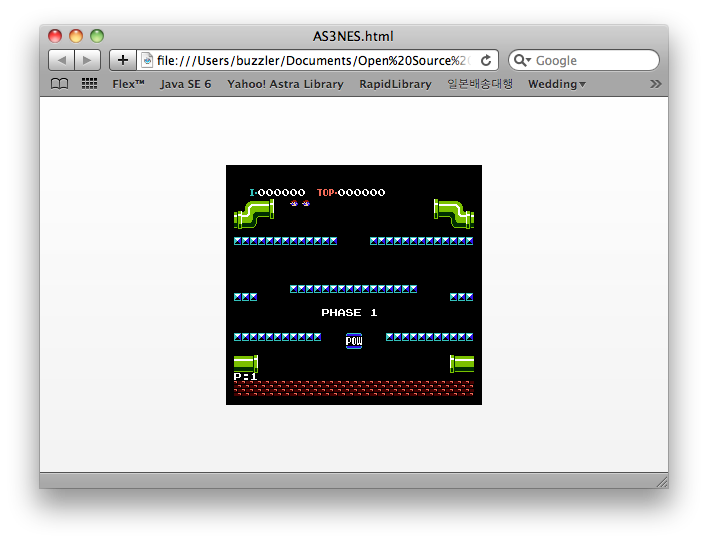Go back with the Safari back arrow

[x=61, y=60]
